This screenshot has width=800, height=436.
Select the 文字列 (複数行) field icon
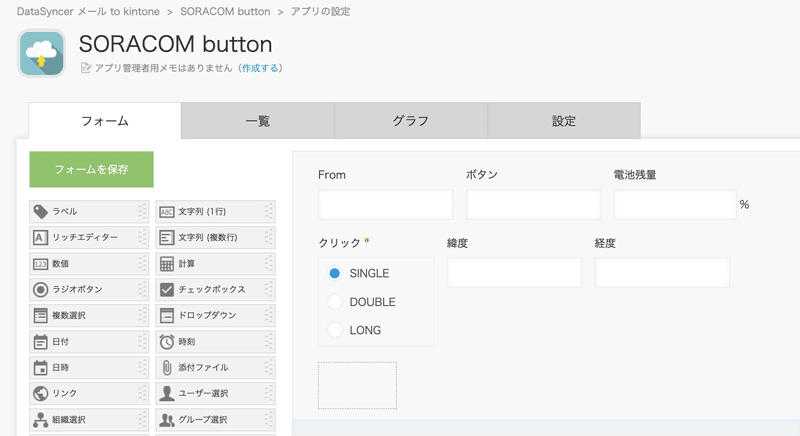pos(167,237)
